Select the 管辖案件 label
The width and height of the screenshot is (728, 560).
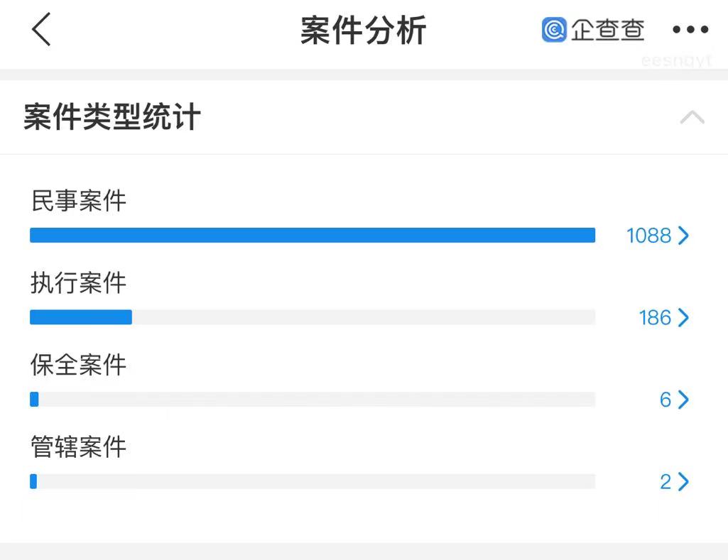[78, 447]
